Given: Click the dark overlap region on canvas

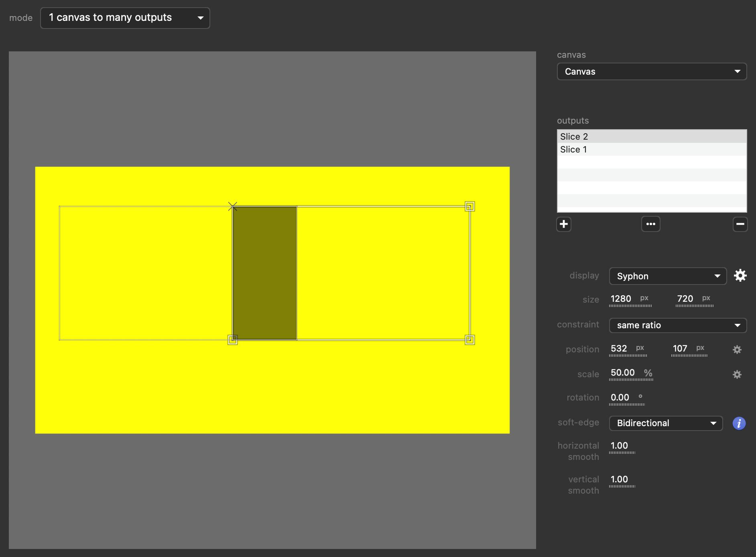Looking at the screenshot, I should [264, 273].
